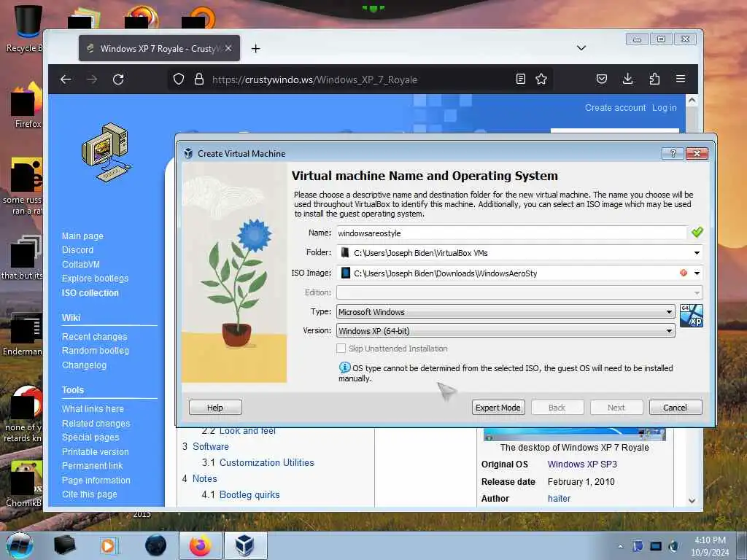Image resolution: width=747 pixels, height=560 pixels.
Task: Open ISO collection sidebar link
Action: 90,293
